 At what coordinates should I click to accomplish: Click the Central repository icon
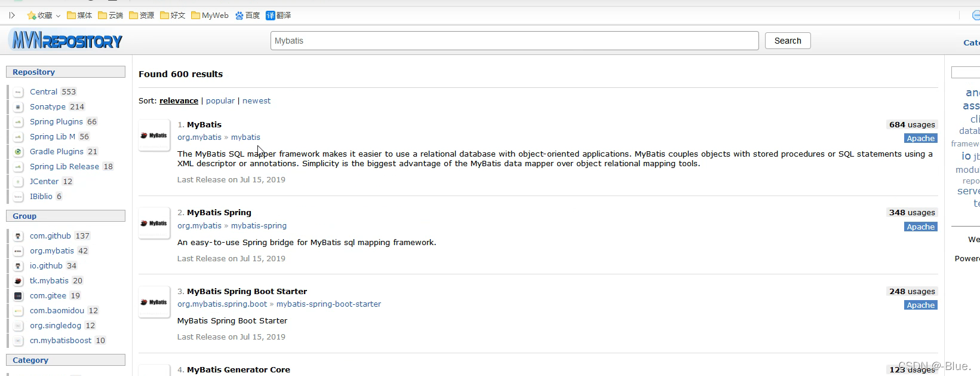click(x=19, y=92)
